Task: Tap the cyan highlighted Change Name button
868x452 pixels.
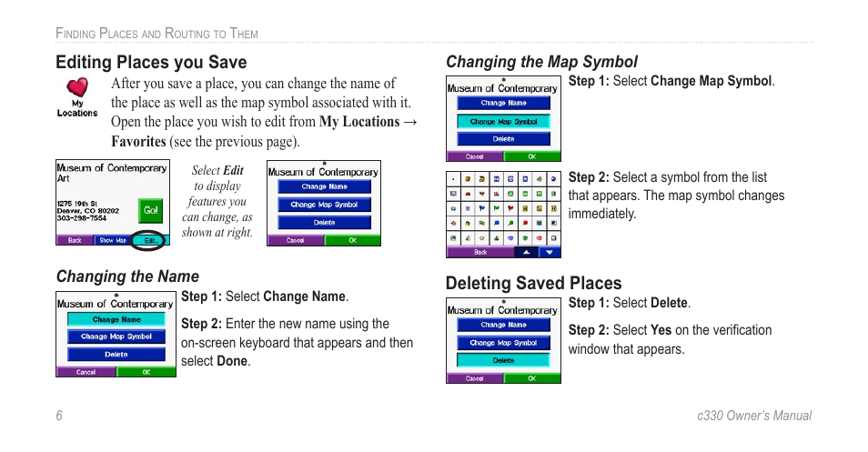Action: [116, 319]
